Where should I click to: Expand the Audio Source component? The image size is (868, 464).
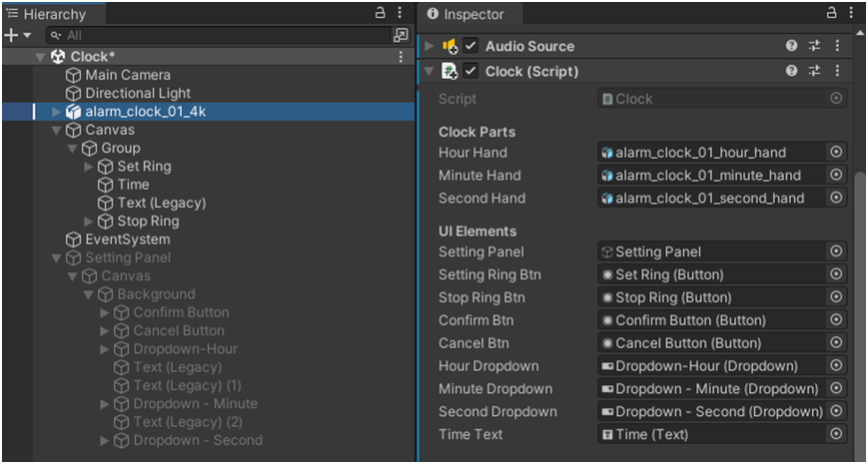point(430,46)
